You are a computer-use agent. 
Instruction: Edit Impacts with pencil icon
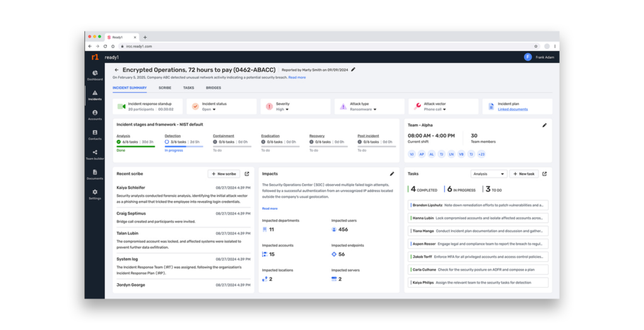tap(392, 174)
